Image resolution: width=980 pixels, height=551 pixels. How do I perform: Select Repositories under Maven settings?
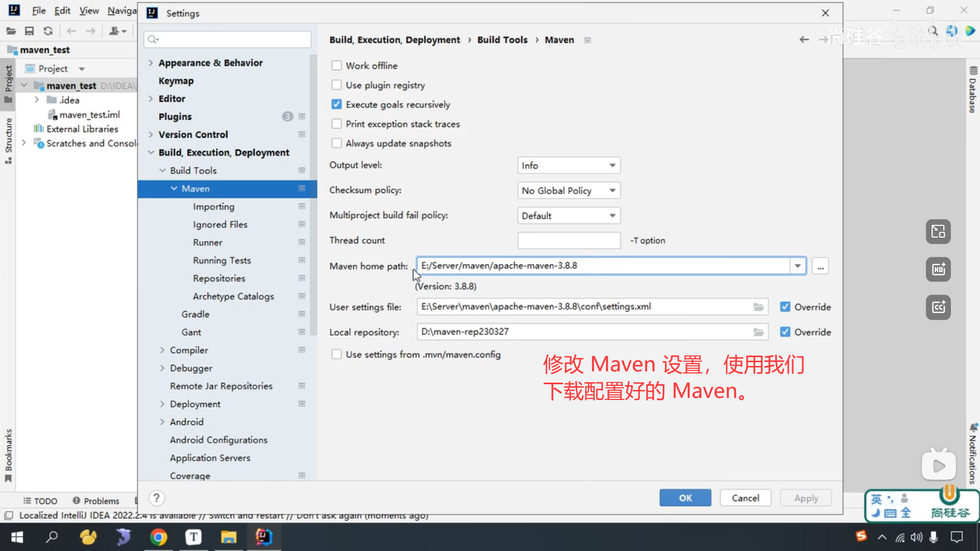(219, 279)
